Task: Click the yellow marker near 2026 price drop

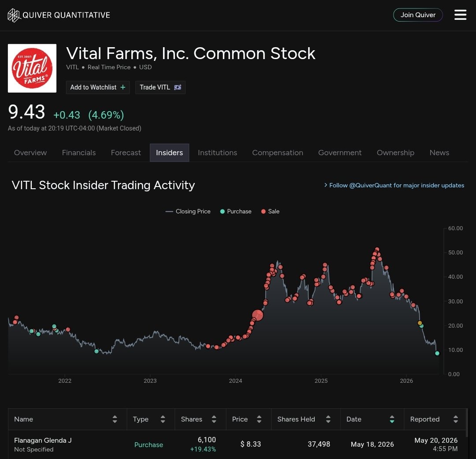Action: coord(420,323)
